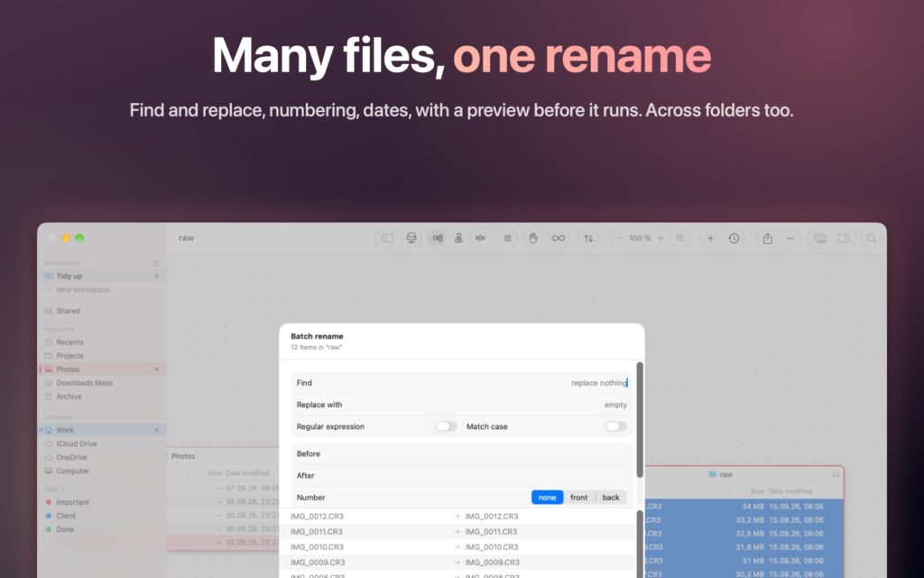924x578 pixels.
Task: Click the options scrollbar in Batch rename
Action: [x=640, y=420]
